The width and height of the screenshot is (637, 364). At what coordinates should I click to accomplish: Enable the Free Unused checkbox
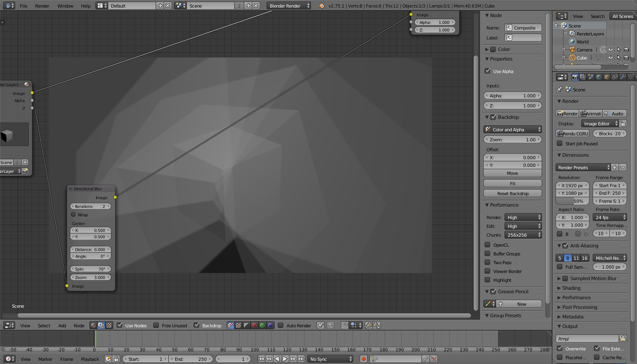click(x=156, y=325)
